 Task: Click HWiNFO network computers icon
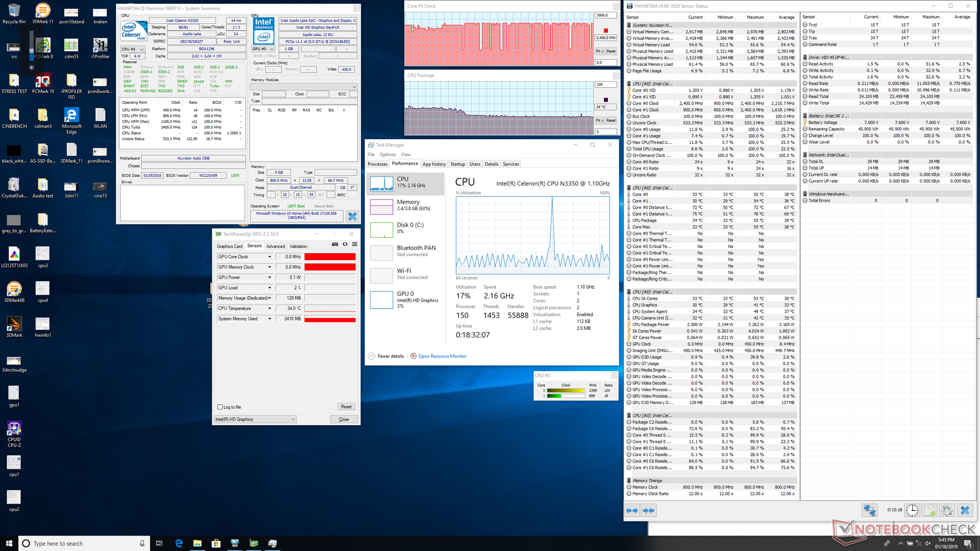point(869,510)
